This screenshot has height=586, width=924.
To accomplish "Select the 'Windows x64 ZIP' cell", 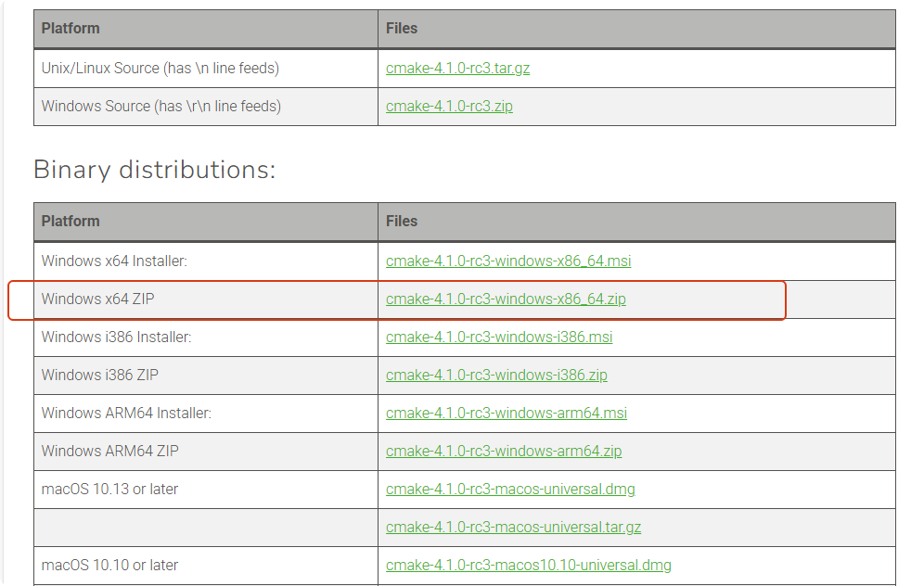I will (206, 299).
